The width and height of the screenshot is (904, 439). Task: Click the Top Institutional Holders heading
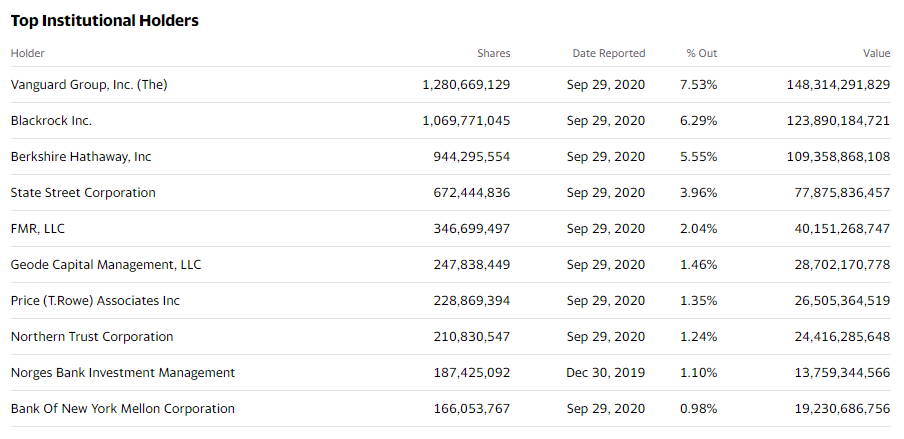point(104,21)
